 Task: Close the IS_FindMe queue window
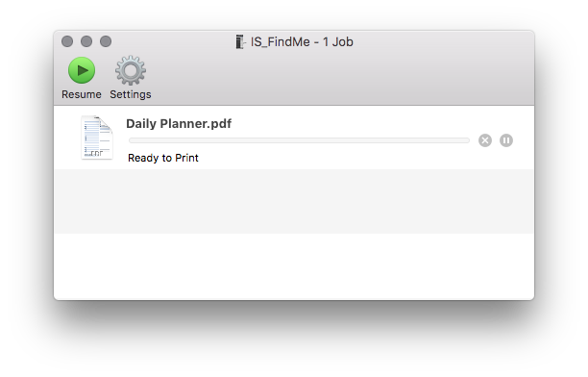click(67, 41)
